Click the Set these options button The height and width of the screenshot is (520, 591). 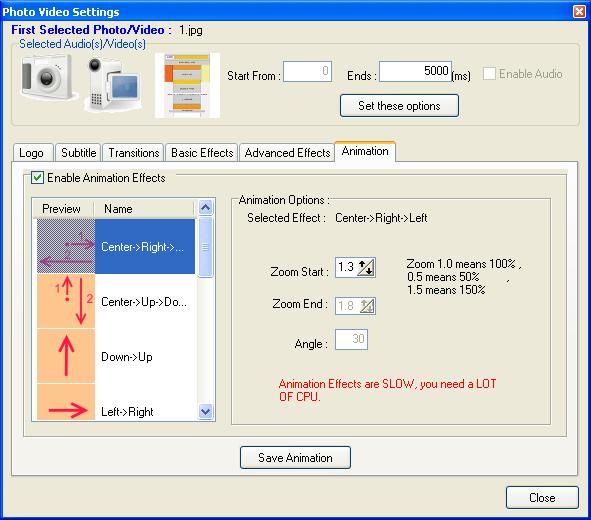(x=399, y=106)
